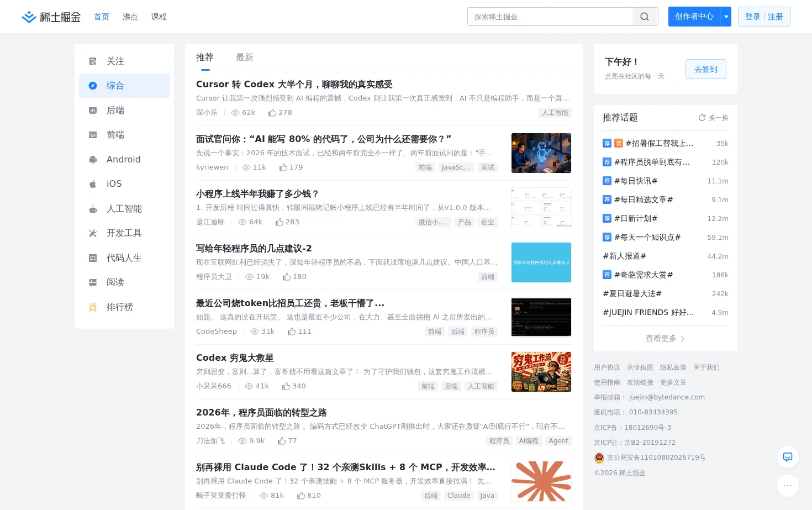
Task: Click the views eye icon on the 最近公司烧token article
Action: pyautogui.click(x=255, y=332)
